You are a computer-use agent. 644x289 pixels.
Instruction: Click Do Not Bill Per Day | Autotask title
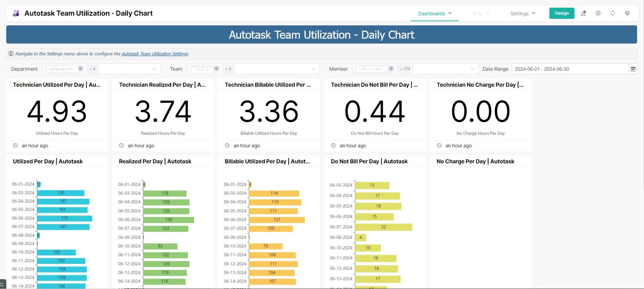(369, 161)
